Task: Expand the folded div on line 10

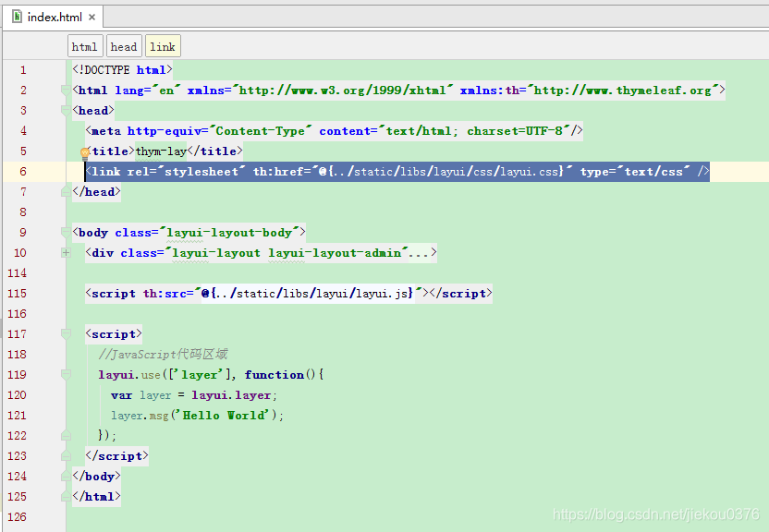Action: pyautogui.click(x=67, y=253)
